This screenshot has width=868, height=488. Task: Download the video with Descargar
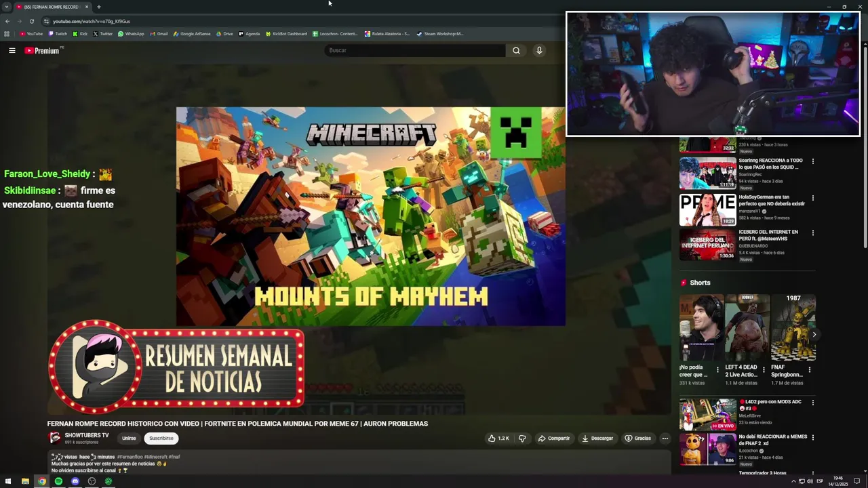tap(597, 439)
